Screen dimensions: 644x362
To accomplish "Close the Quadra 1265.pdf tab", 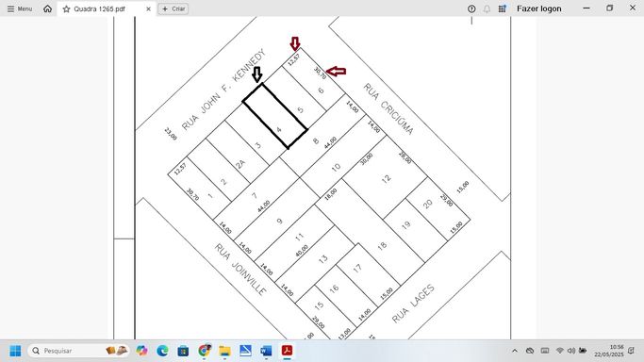I will pos(148,8).
